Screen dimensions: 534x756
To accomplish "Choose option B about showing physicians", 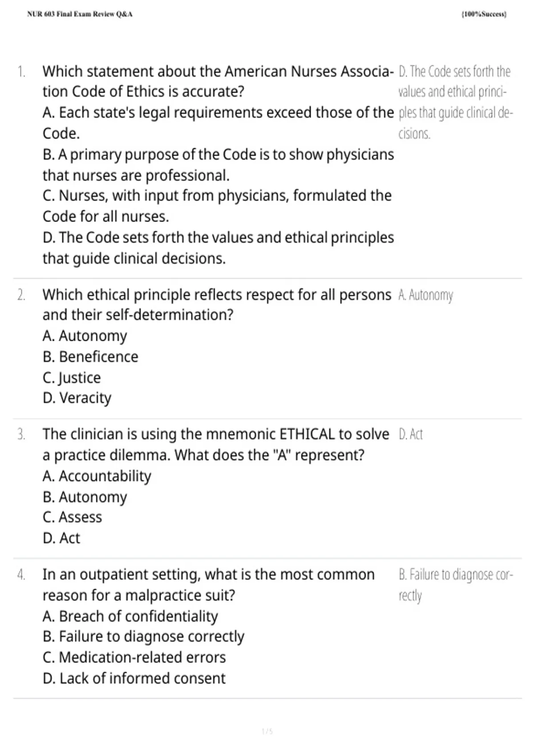I will pos(218,165).
